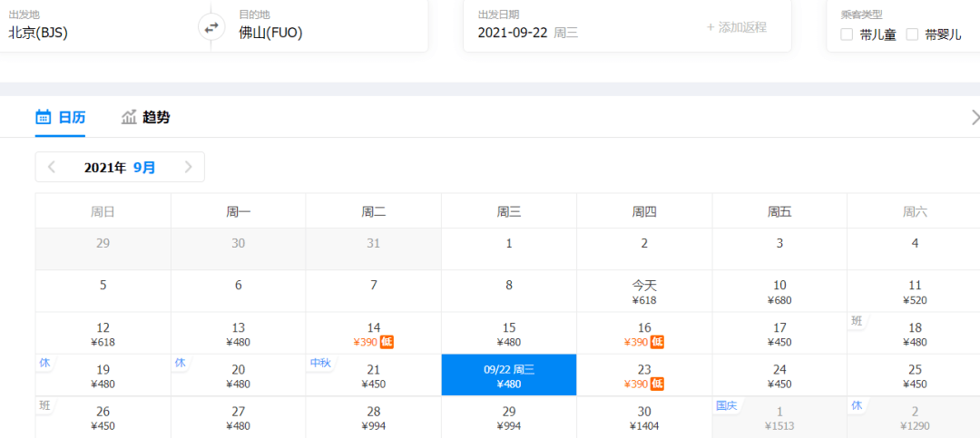Screen dimensions: 980x438
Task: Click the calendar icon beside 日历
Action: point(44,117)
